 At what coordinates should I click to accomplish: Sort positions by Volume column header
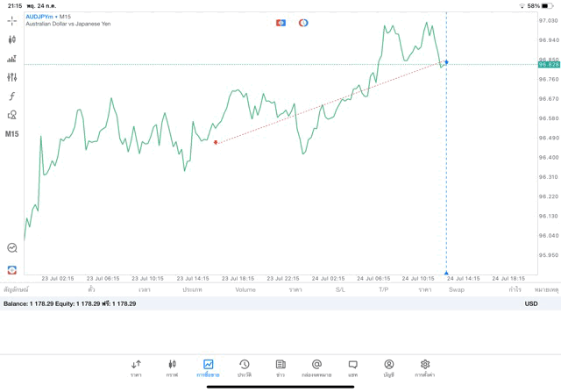[245, 289]
